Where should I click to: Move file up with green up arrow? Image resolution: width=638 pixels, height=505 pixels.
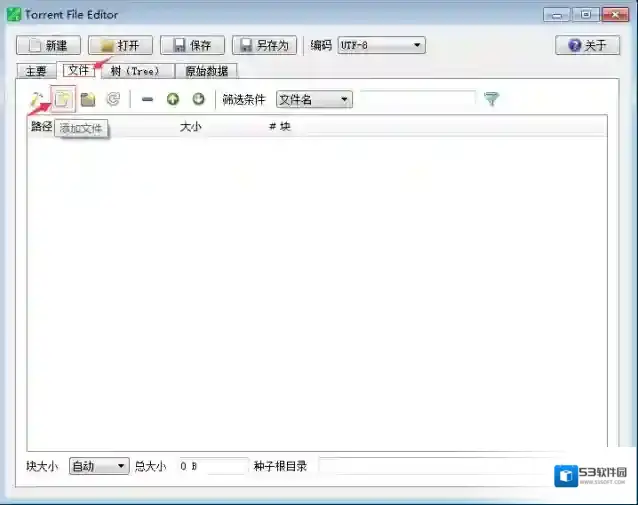coord(173,99)
